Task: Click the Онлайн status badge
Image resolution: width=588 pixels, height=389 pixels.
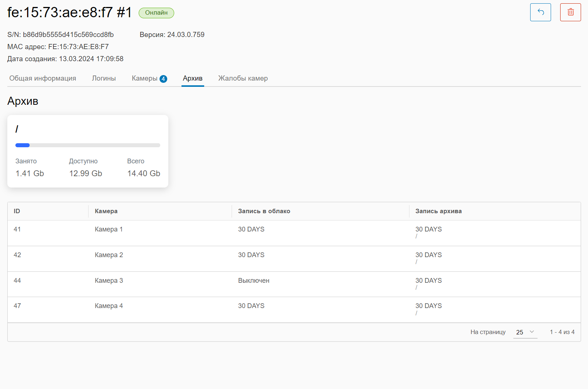Action: pos(156,13)
